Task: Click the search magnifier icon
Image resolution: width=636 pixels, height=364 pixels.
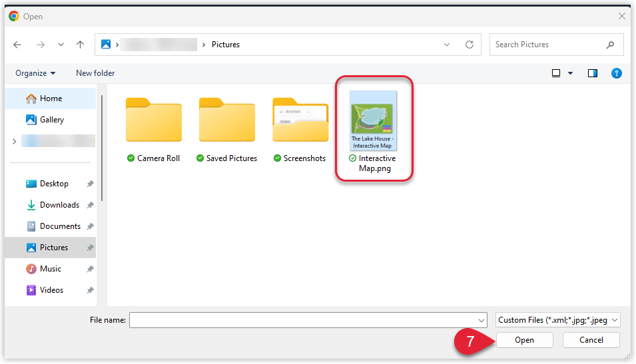Action: click(x=610, y=45)
